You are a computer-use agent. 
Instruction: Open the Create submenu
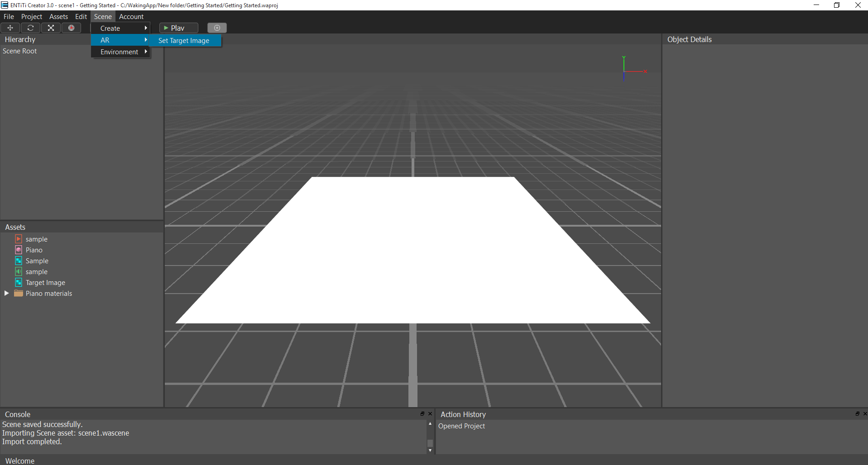tap(120, 28)
